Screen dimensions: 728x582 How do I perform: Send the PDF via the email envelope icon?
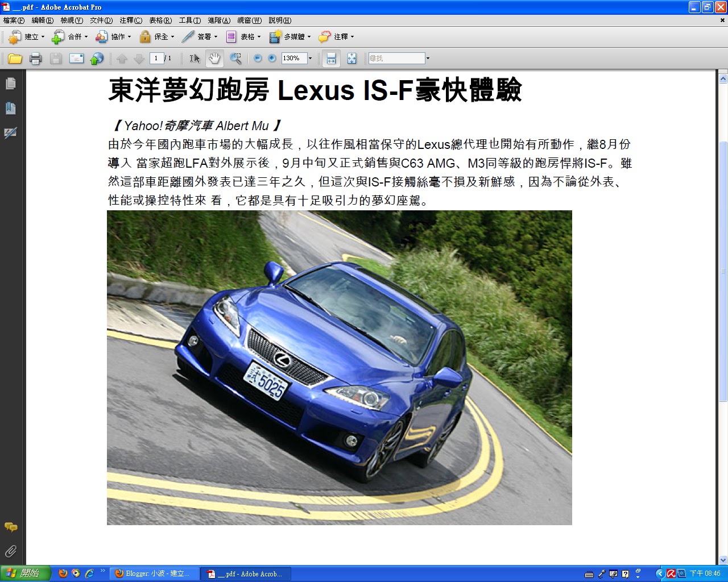coord(76,59)
